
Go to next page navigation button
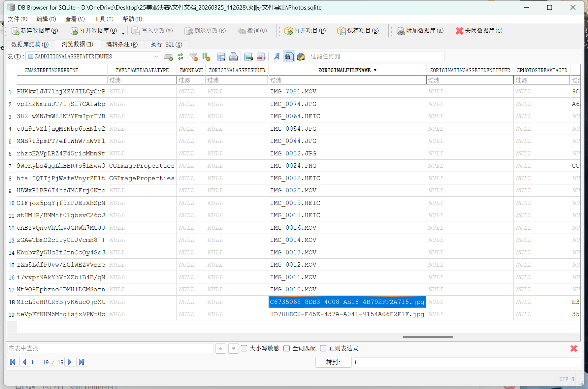(x=70, y=362)
